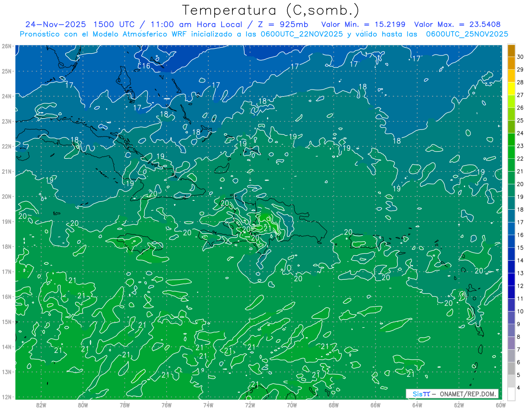The height and width of the screenshot is (411, 532).
Task: Select the "Valor Min. = 15.2199" value
Action: 363,24
